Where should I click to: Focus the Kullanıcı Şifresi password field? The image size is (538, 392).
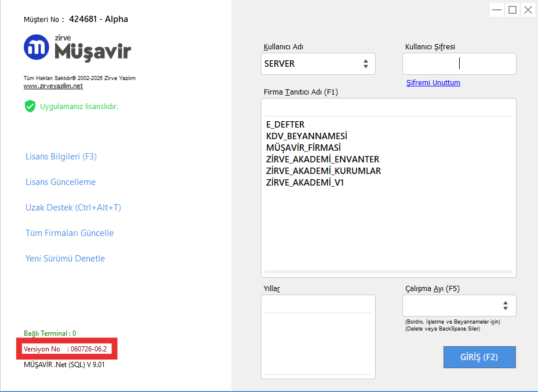point(459,64)
